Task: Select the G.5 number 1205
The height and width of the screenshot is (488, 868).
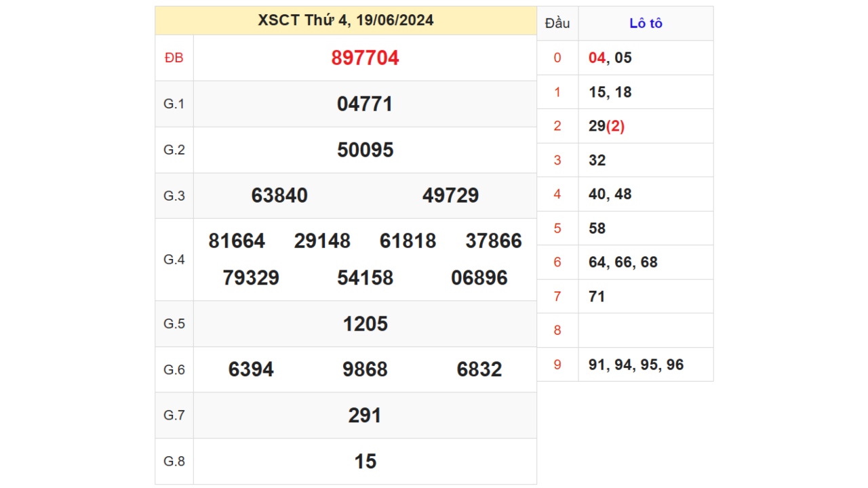Action: coord(366,323)
